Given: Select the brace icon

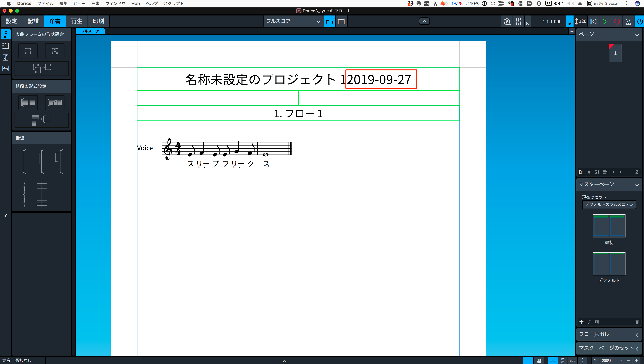Looking at the screenshot, I should pos(24,194).
